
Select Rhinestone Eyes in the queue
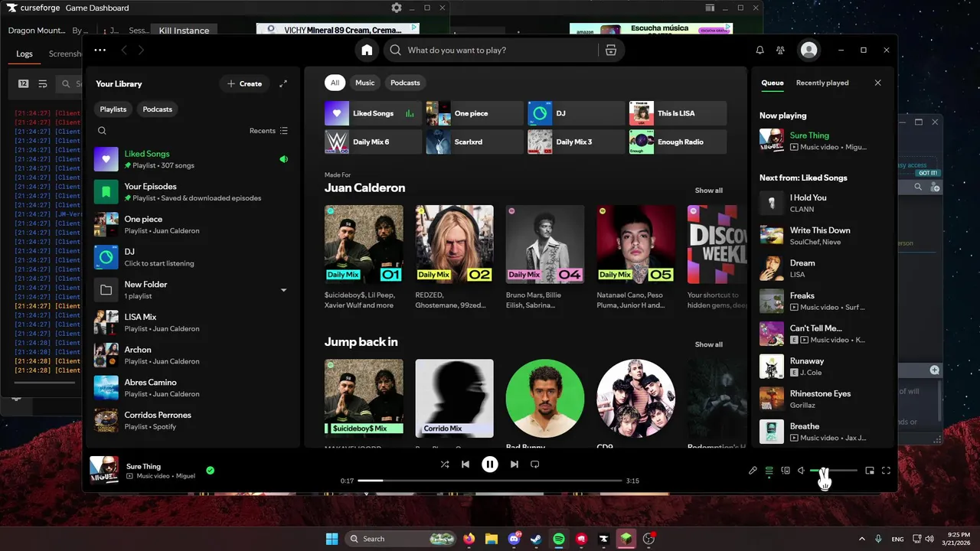823,399
